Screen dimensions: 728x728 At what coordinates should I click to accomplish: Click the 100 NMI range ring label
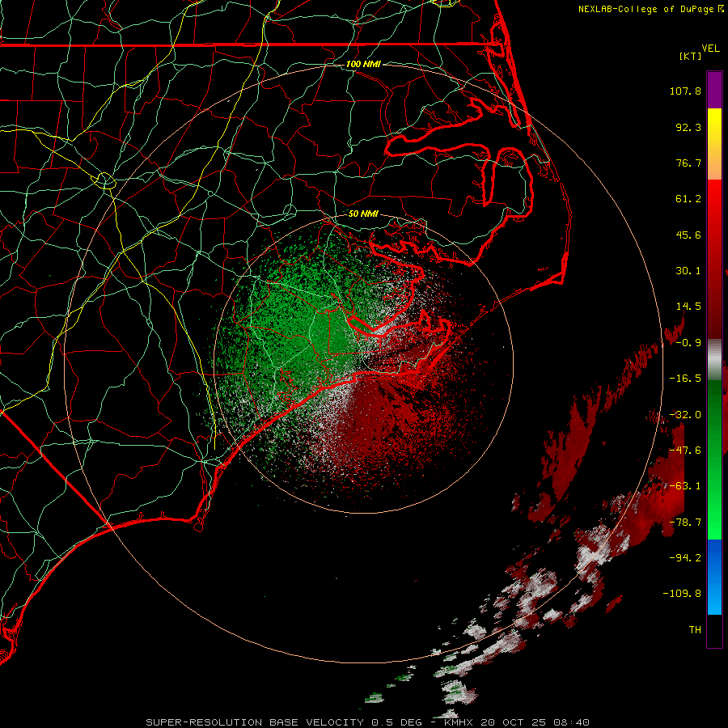pos(363,64)
